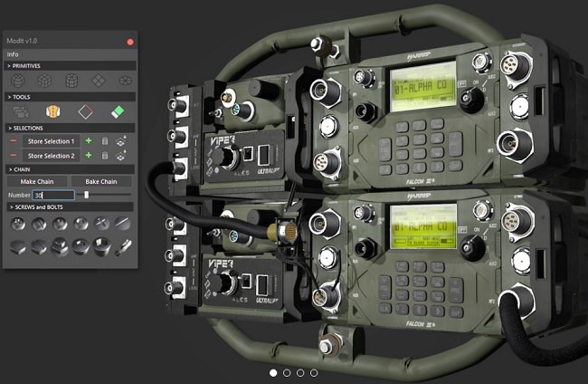Click green plus for Store Selection 2

tap(89, 155)
